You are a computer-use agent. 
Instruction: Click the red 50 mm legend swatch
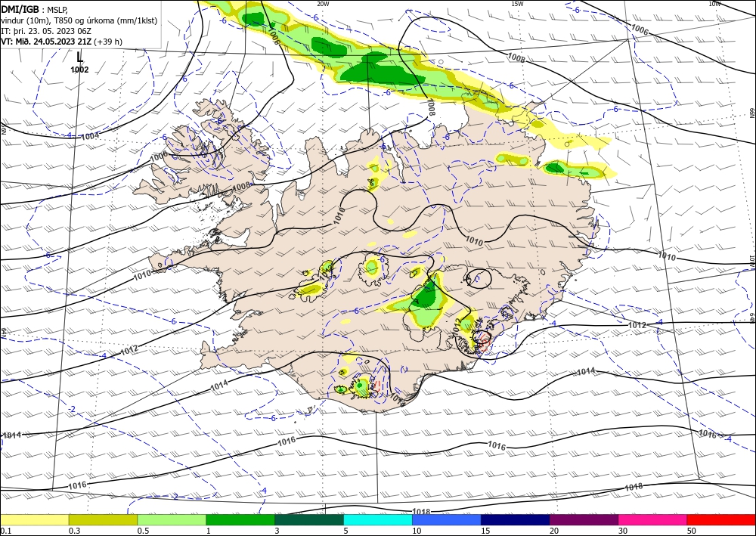click(721, 519)
